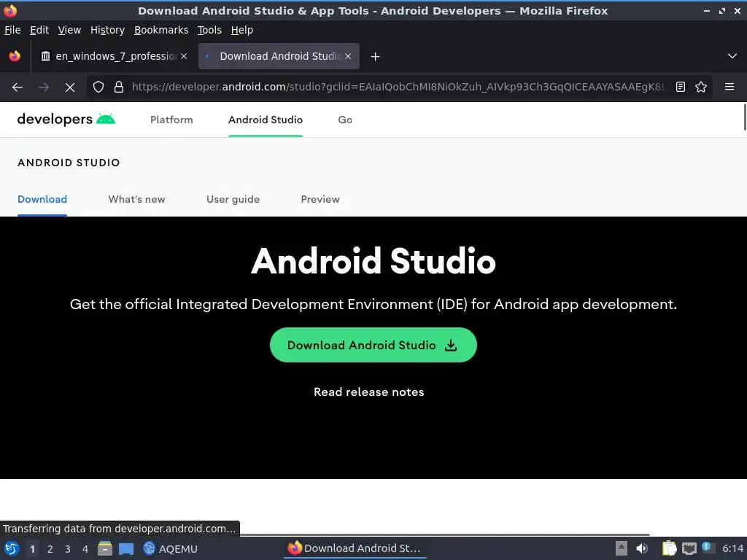Click the download arrow icon on the green button

click(451, 345)
